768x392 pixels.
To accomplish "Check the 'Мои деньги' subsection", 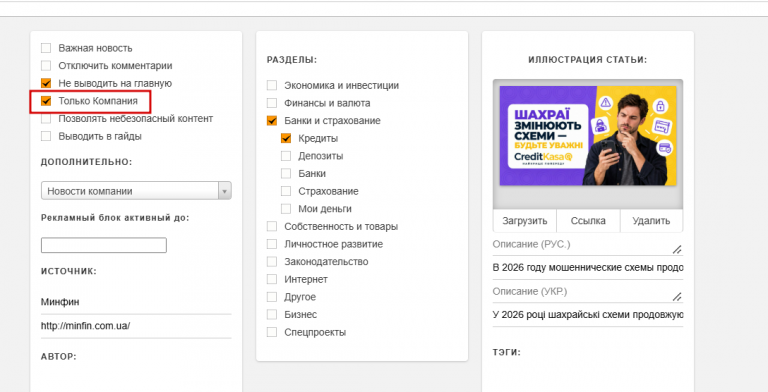I will pyautogui.click(x=286, y=209).
